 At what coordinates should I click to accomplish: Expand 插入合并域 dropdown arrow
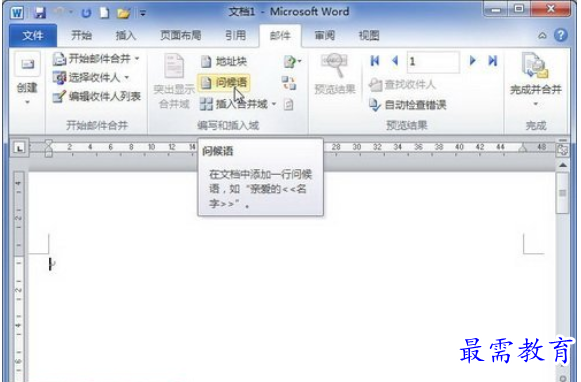(274, 104)
